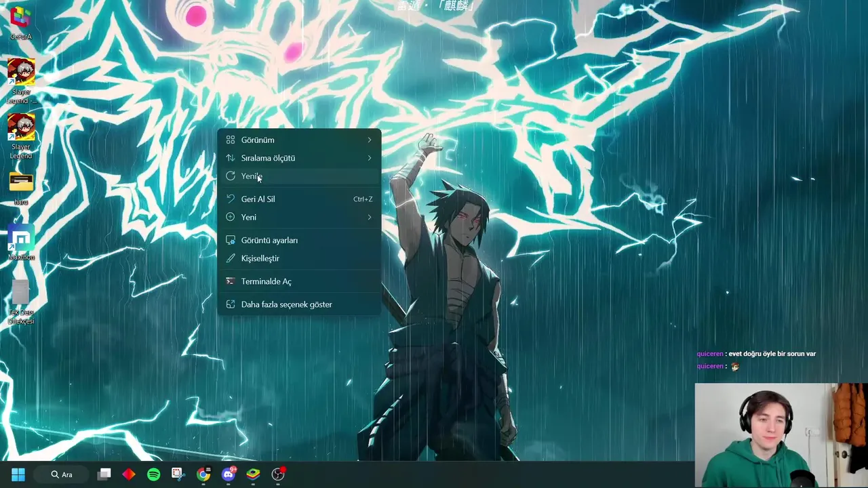Open Discord from the taskbar
Image resolution: width=868 pixels, height=488 pixels.
coord(229,474)
